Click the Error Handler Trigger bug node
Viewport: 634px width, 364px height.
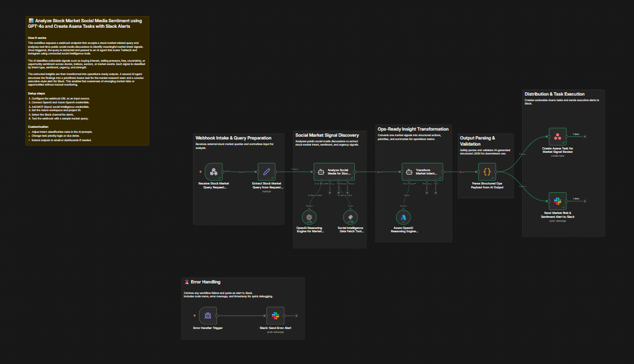[x=208, y=316]
